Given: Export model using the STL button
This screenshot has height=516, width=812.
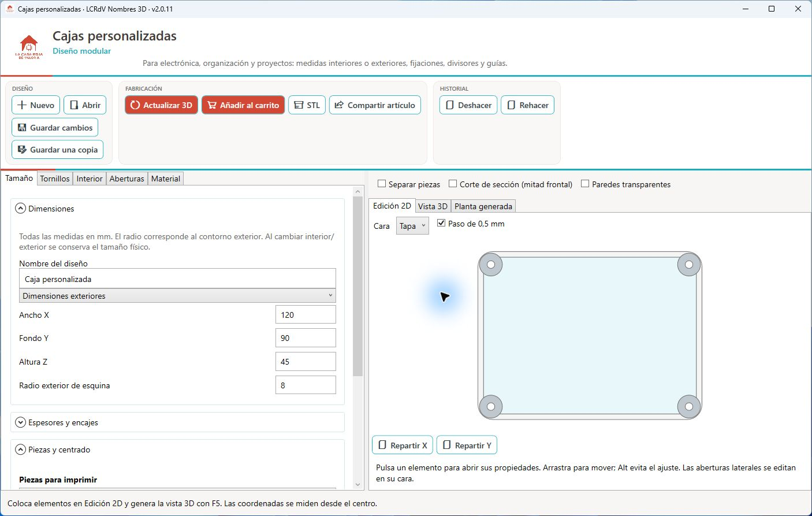Looking at the screenshot, I should [307, 105].
